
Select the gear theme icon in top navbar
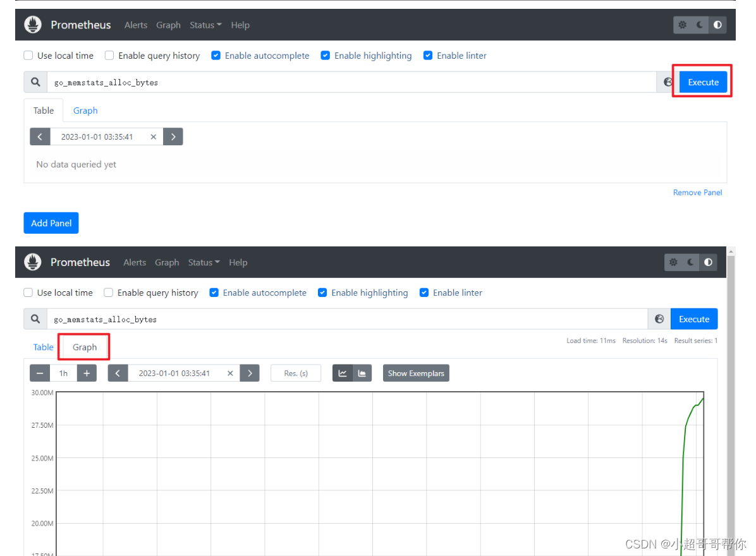[682, 25]
